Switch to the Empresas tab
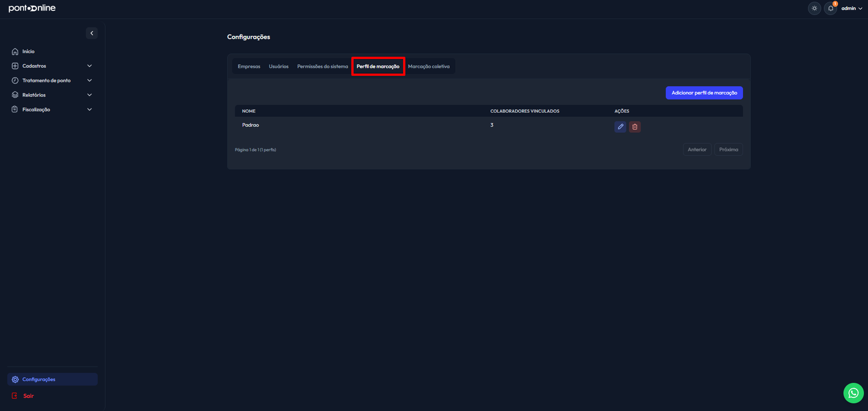 (249, 67)
